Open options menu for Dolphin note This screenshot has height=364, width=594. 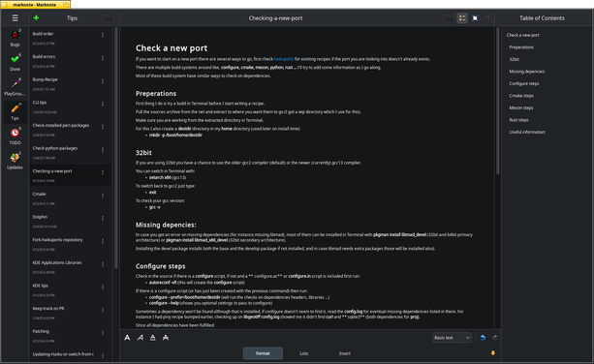(103, 219)
